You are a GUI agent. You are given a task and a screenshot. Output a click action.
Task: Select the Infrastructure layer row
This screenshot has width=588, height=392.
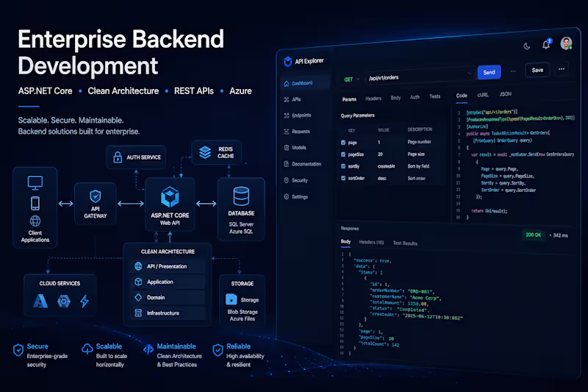click(x=168, y=313)
